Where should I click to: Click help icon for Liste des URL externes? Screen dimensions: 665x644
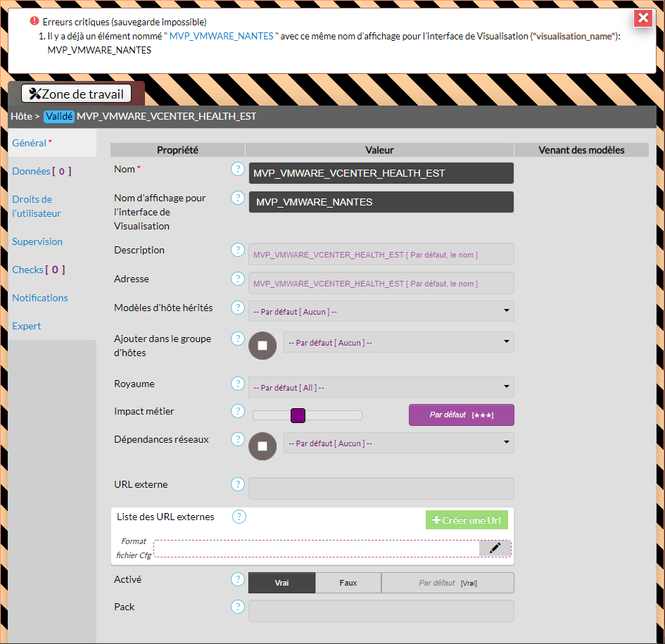point(239,517)
